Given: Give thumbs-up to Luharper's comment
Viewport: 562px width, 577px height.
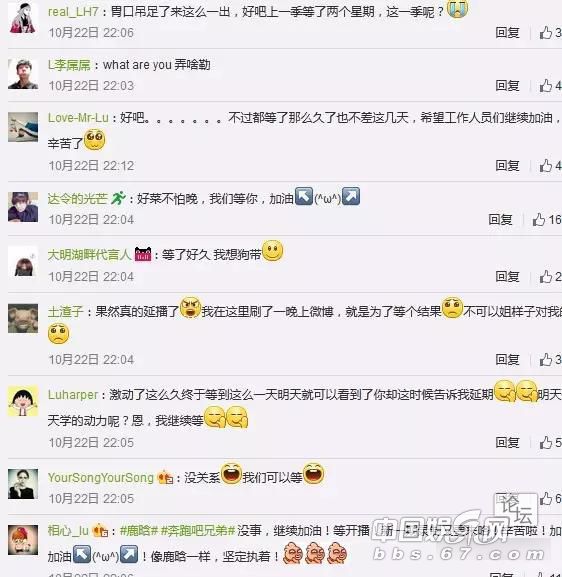Looking at the screenshot, I should [551, 442].
